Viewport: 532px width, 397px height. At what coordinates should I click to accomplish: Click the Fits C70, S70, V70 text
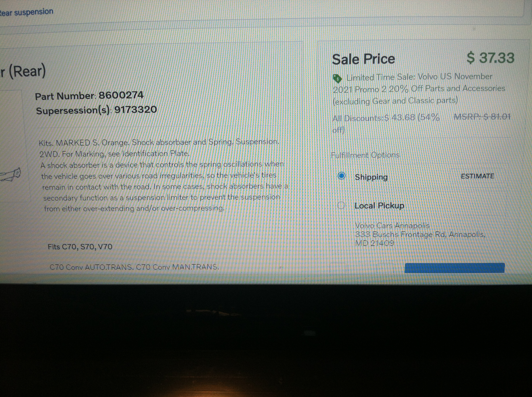tap(80, 246)
